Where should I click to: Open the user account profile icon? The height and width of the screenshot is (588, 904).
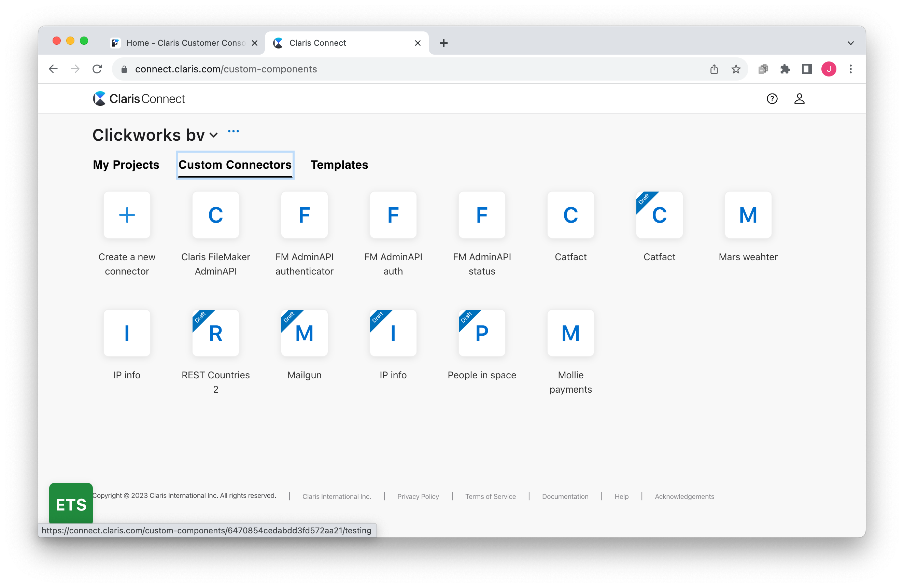[x=799, y=99]
